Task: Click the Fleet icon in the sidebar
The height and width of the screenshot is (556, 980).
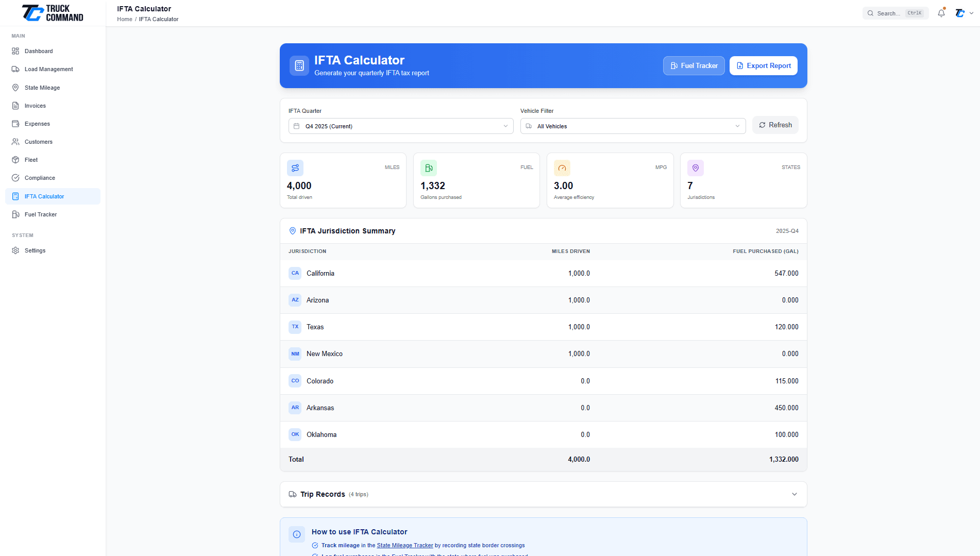Action: coord(16,160)
